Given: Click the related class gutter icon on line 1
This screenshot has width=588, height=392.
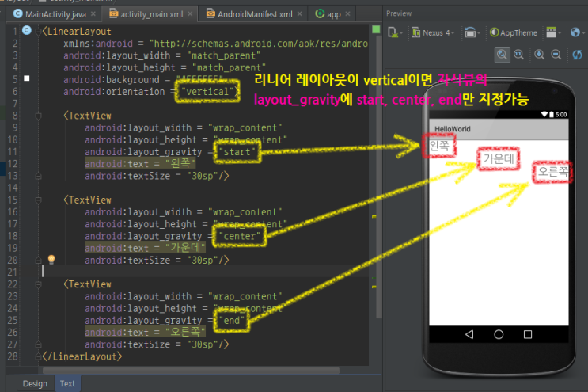Looking at the screenshot, I should coord(27,30).
